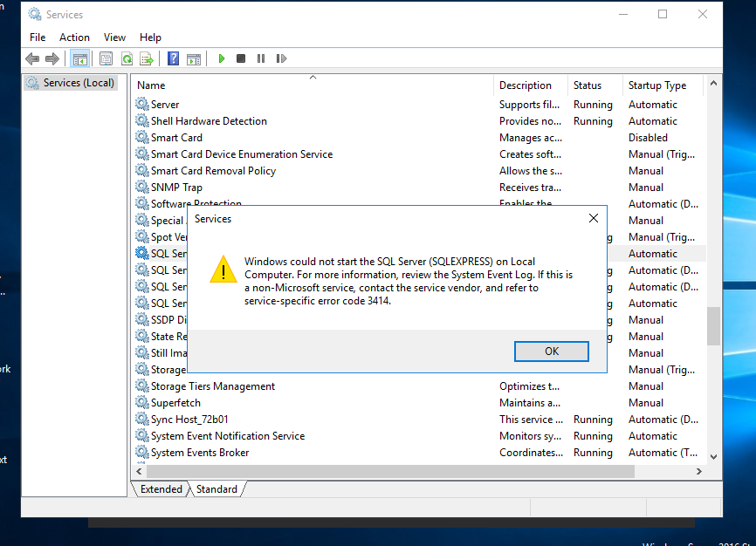Click the Forward arrow toolbar icon
756x546 pixels.
[x=52, y=58]
